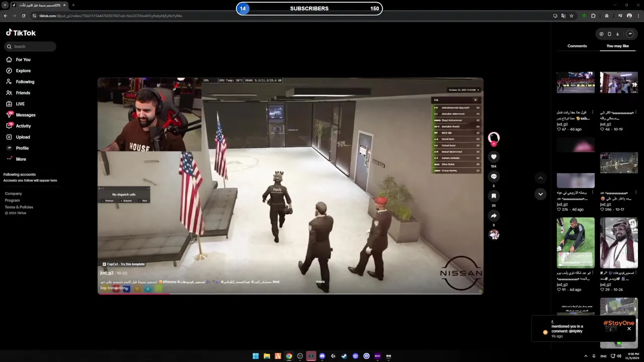The width and height of the screenshot is (644, 362).
Task: Click the TikTok search field
Action: [30, 46]
